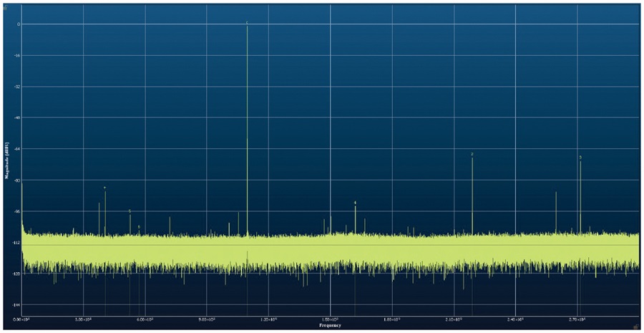Screen dimensions: 644x333
Task: Click the 0 tick on the magnitude axis
Action: click(18, 24)
